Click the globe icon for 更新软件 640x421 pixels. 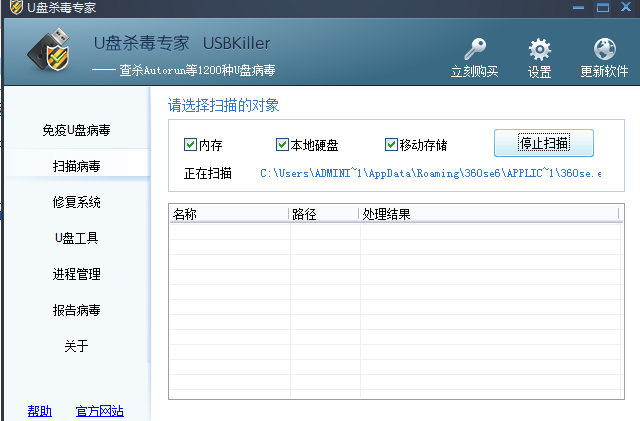click(x=604, y=49)
